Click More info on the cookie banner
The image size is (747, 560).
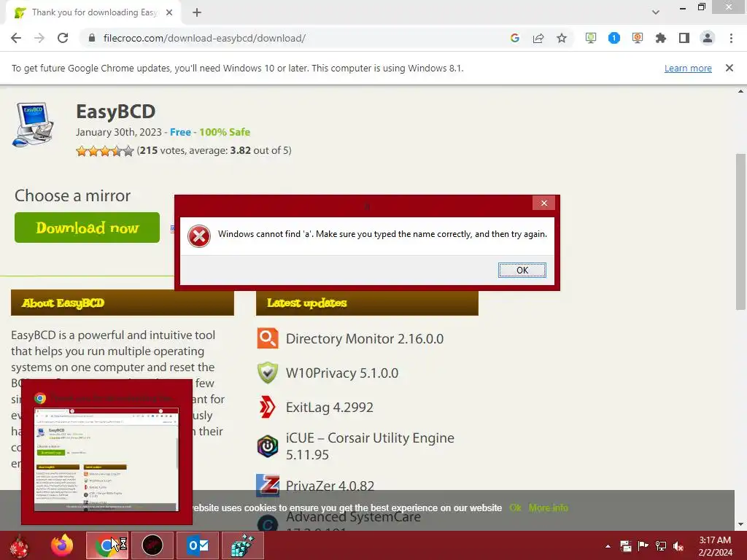(549, 507)
